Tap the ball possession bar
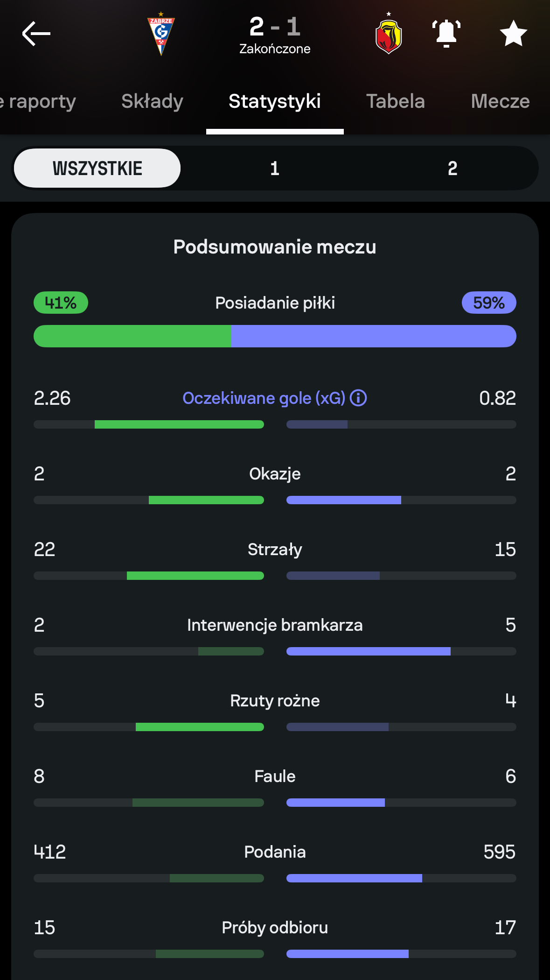 click(275, 336)
